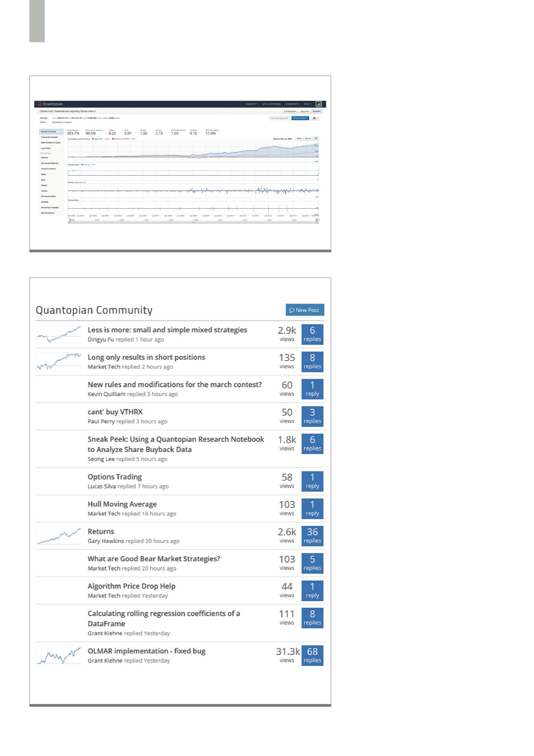Select Sharpe in the risk metrics list
This screenshot has width=534, height=756.
(x=44, y=185)
